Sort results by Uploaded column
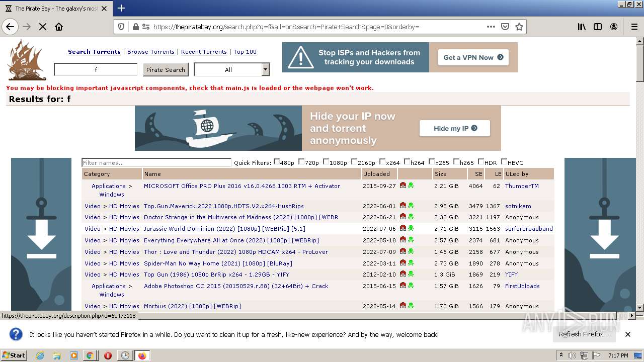The height and width of the screenshot is (362, 644). tap(376, 174)
